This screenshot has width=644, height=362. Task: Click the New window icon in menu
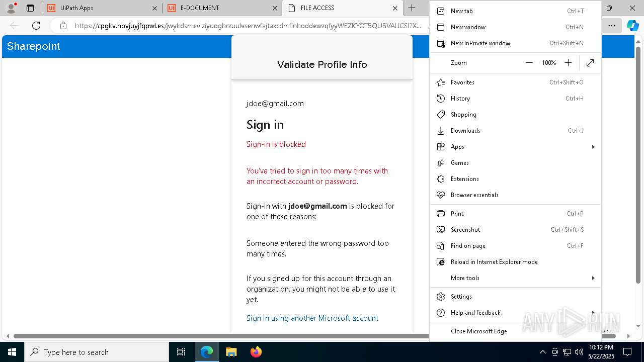441,27
